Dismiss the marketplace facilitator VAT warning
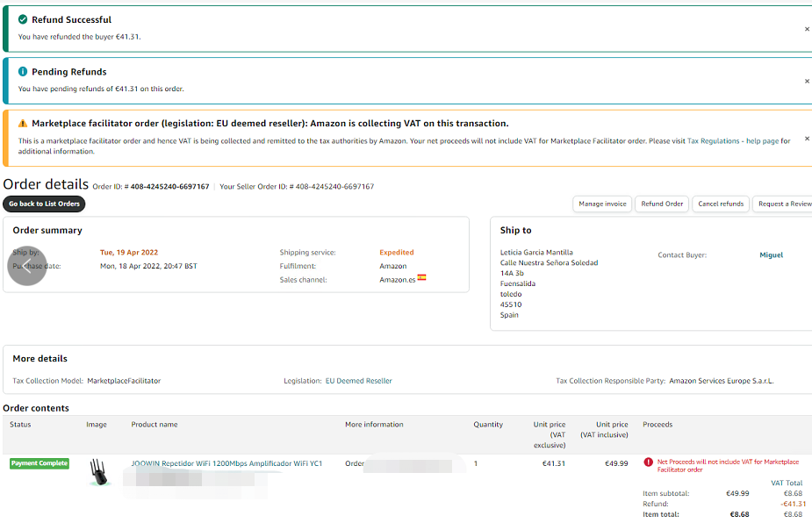The height and width of the screenshot is (523, 812). point(807,138)
